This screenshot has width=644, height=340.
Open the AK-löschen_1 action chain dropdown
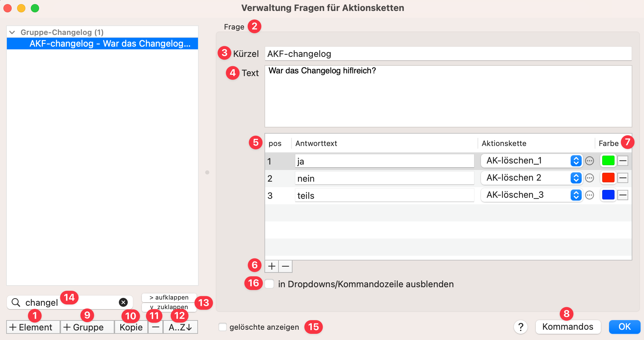point(531,161)
